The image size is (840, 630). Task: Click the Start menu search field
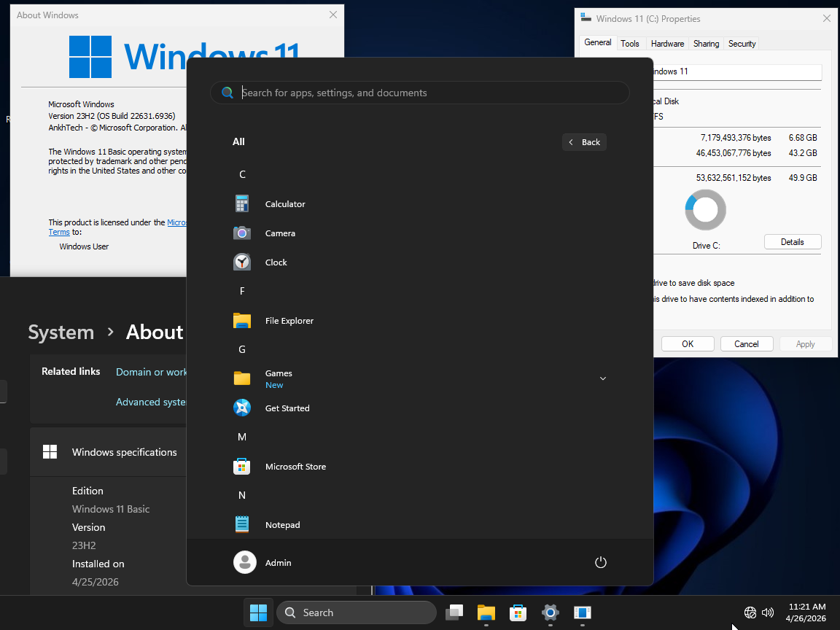pos(420,93)
